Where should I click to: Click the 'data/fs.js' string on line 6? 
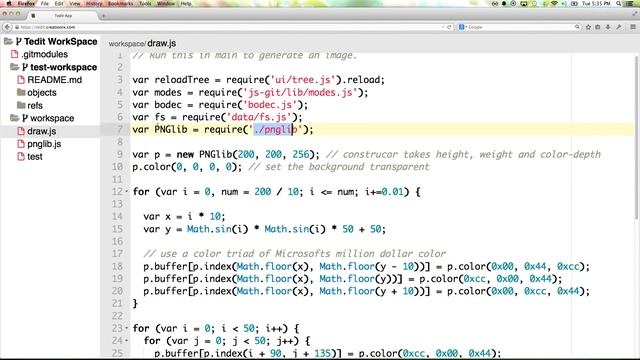click(x=259, y=117)
